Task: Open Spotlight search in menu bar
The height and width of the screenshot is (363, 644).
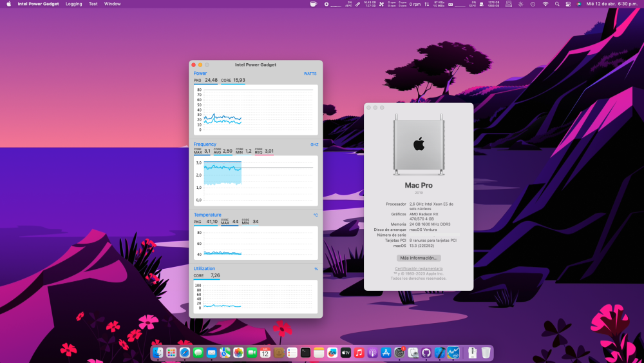Action: pyautogui.click(x=557, y=4)
